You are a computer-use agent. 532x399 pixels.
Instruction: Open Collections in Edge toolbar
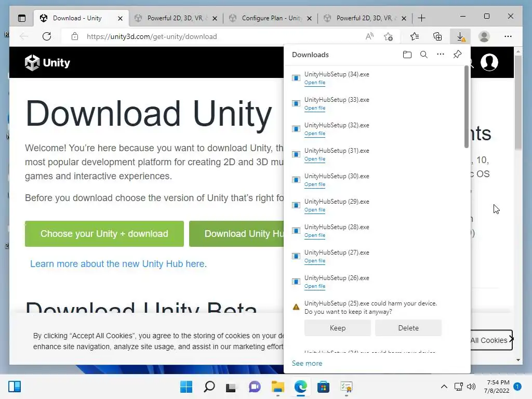click(x=437, y=36)
